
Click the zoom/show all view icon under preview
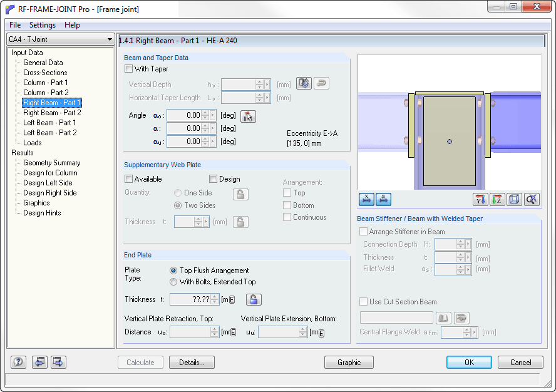click(532, 199)
